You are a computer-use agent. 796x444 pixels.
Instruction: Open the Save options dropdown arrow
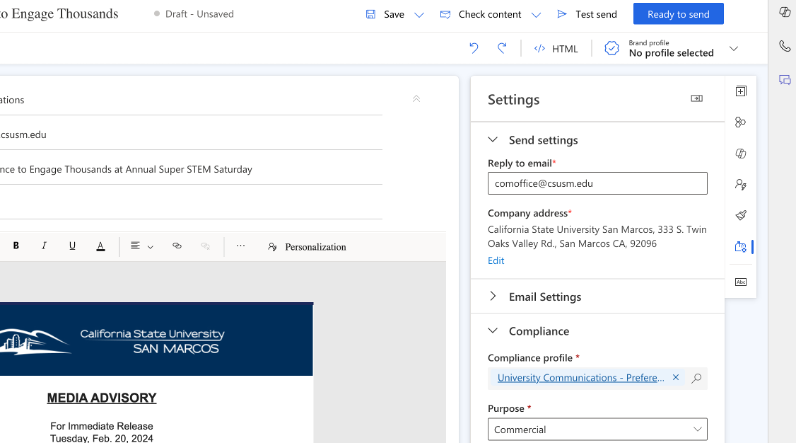(x=419, y=15)
